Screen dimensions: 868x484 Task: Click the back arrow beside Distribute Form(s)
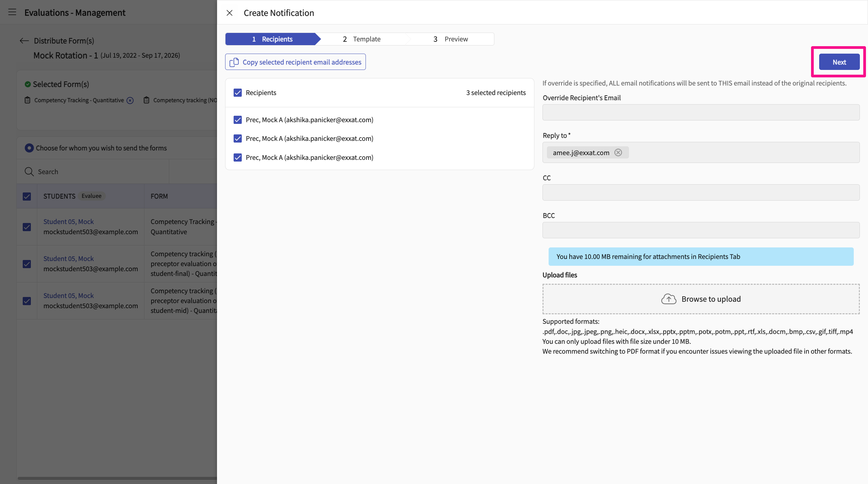24,41
